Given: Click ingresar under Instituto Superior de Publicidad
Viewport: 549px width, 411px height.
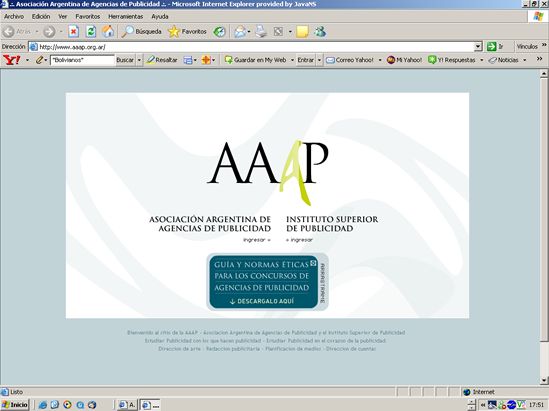Looking at the screenshot, I should [299, 240].
